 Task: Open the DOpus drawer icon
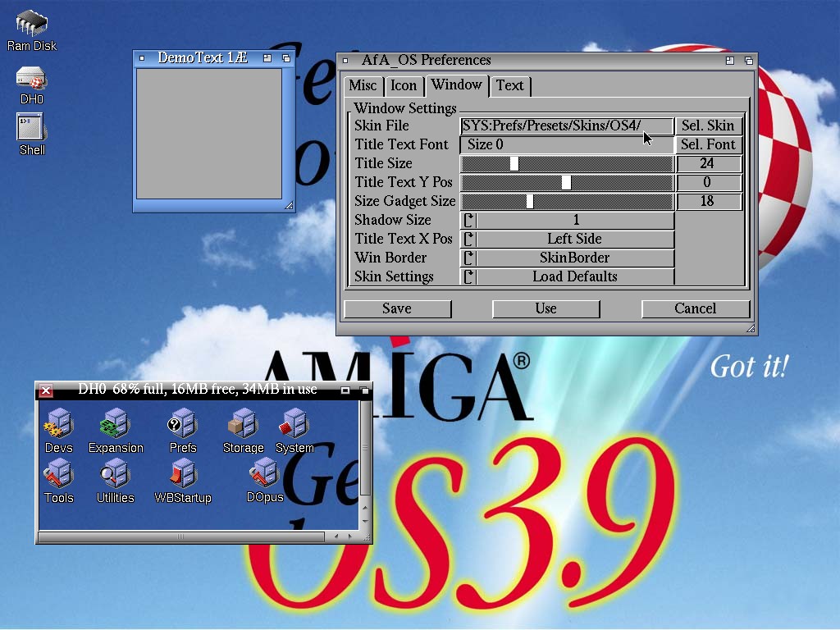[x=265, y=480]
